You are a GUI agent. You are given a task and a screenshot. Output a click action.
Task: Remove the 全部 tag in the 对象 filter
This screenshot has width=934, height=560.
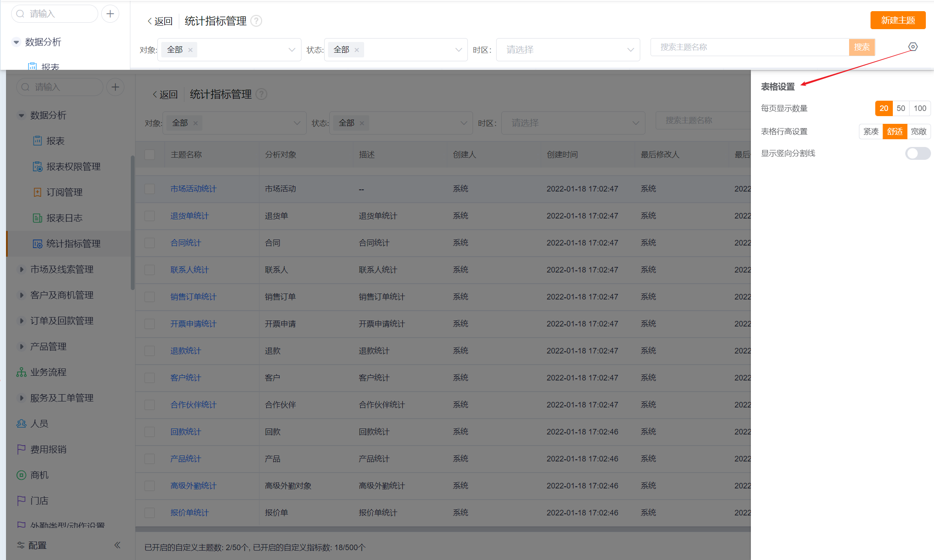(x=190, y=50)
